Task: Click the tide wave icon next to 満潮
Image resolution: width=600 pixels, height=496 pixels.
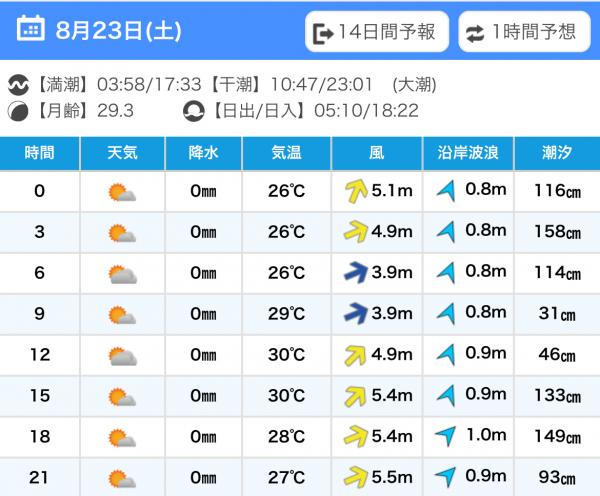Action: tap(18, 85)
